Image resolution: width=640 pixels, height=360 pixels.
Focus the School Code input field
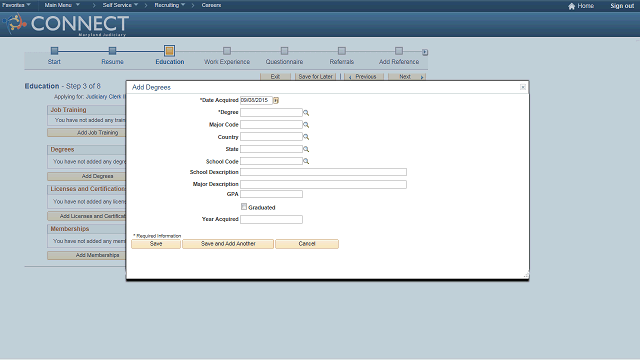(x=271, y=161)
